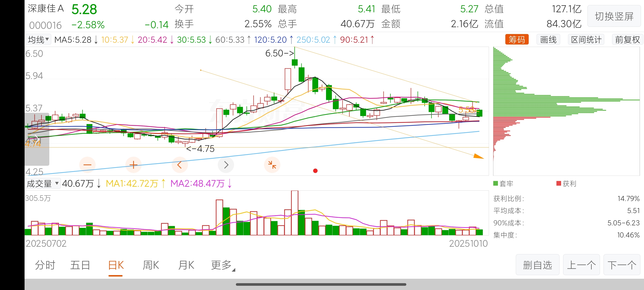
Task: Toggle 前复权 price adjustment
Action: (627, 39)
